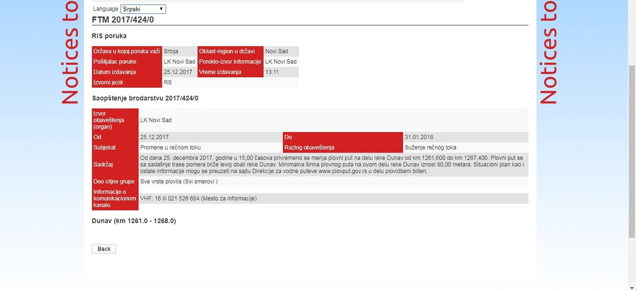Click the Datum izdavanja label
This screenshot has width=644, height=290.
pos(127,72)
